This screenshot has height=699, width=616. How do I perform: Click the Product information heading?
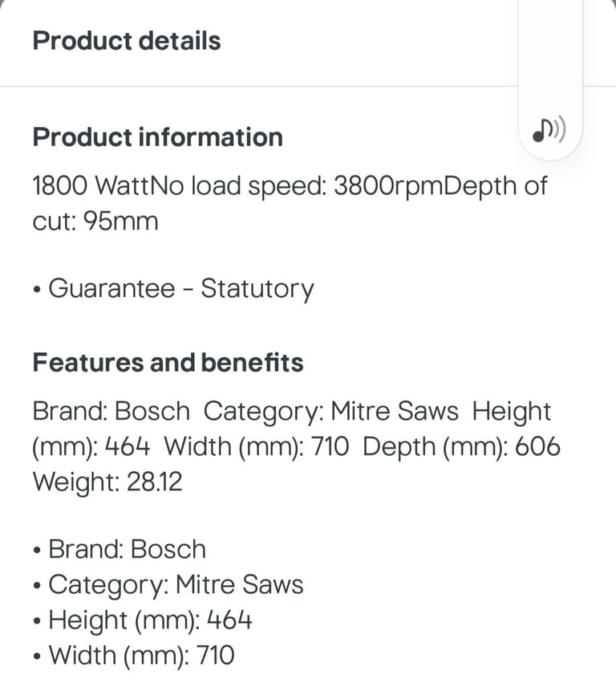click(158, 137)
